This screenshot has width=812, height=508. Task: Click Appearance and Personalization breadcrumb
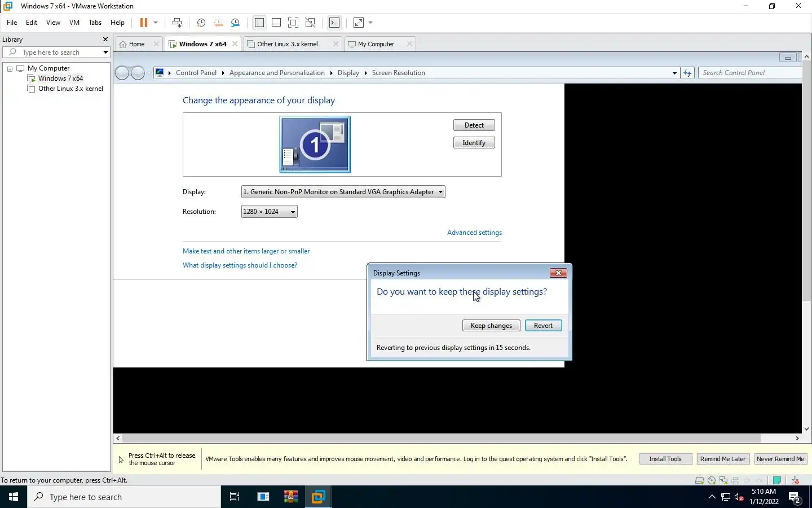coord(277,73)
